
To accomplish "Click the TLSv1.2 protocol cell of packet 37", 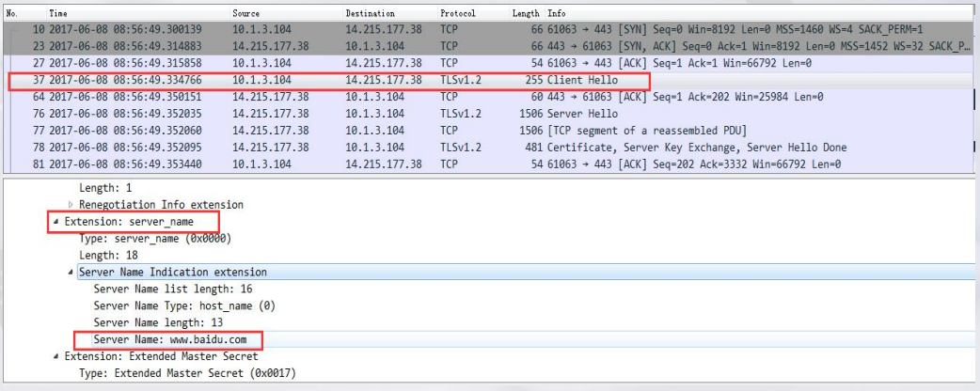I will click(461, 80).
